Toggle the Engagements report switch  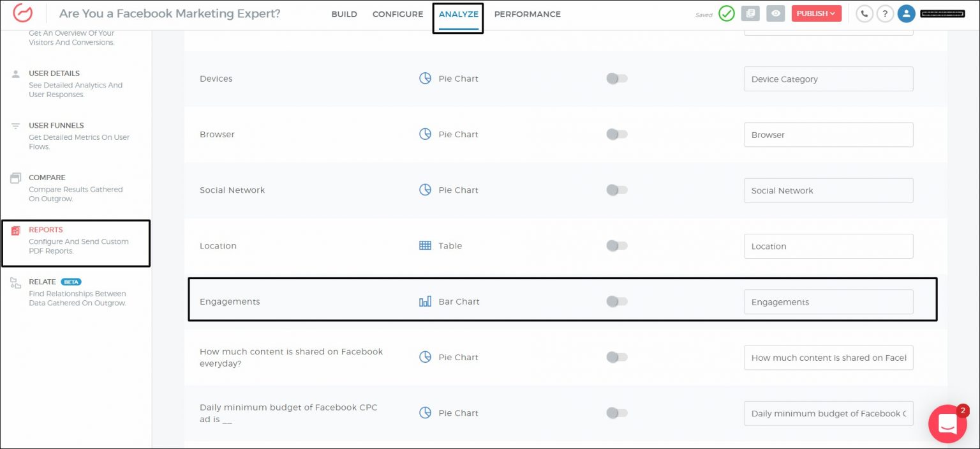click(x=616, y=301)
